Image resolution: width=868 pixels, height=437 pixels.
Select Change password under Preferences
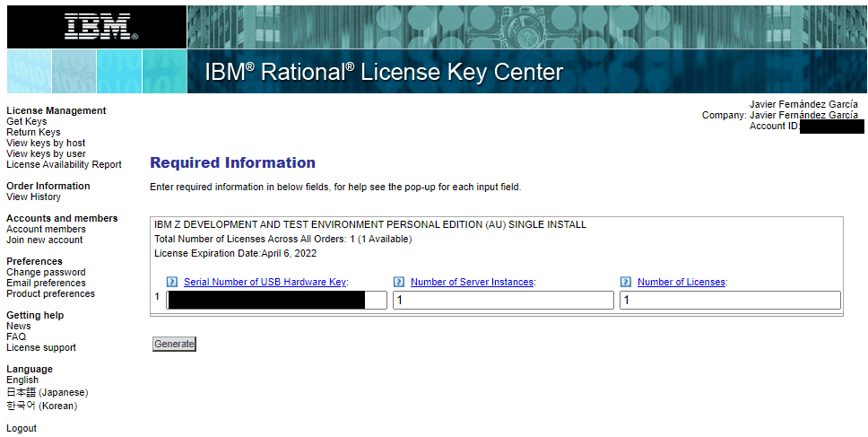46,273
